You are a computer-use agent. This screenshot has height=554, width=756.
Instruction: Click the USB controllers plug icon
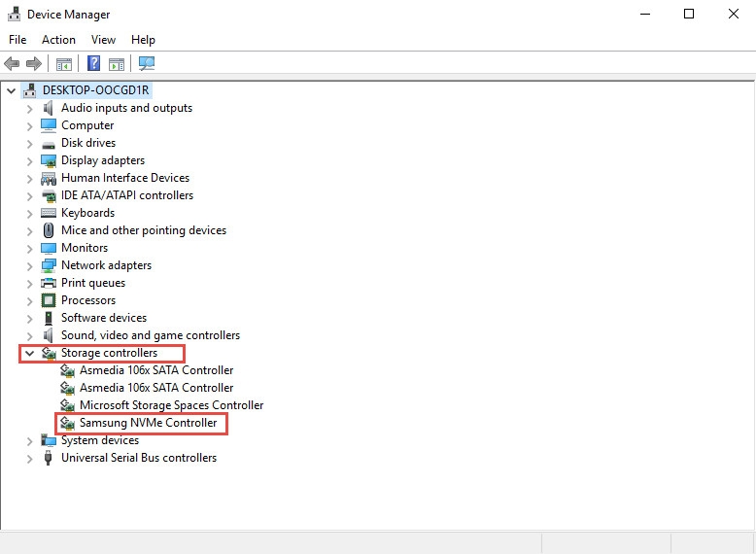49,458
